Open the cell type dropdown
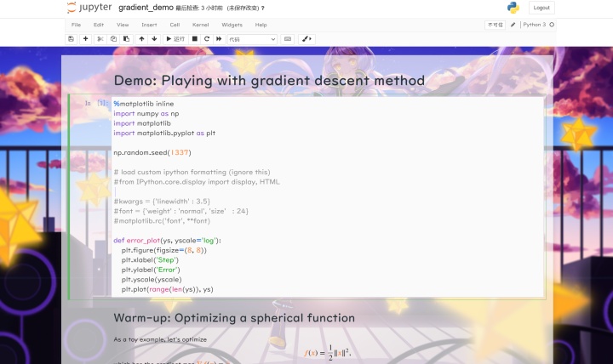The height and width of the screenshot is (364, 613). coord(252,39)
